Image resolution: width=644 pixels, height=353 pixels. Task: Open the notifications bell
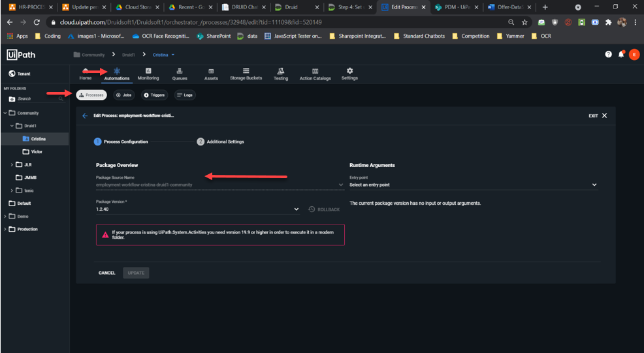click(x=621, y=54)
